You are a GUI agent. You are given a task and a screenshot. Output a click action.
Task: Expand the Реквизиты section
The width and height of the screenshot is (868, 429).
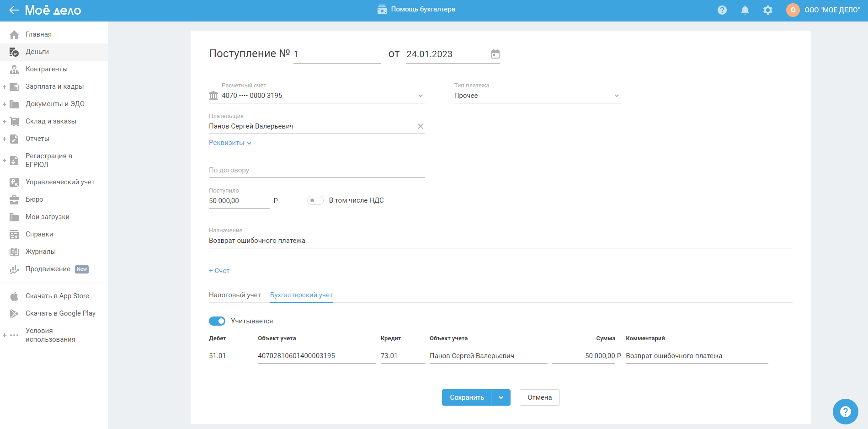coord(230,143)
